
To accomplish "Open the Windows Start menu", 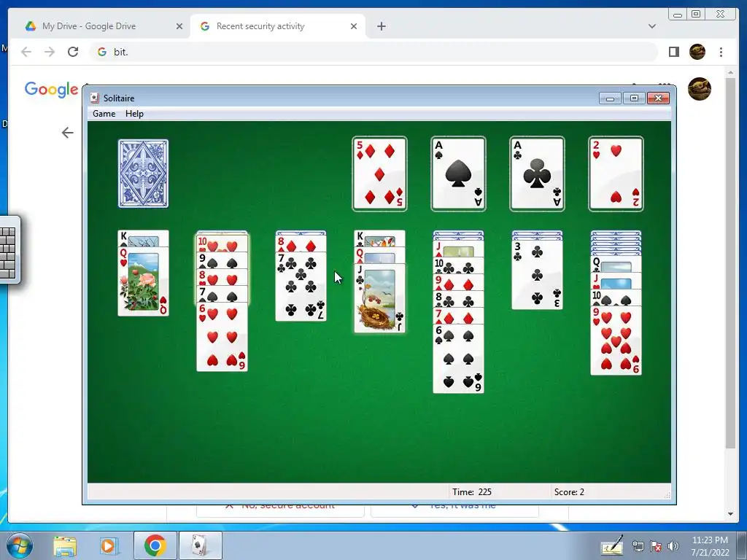I will (x=19, y=545).
